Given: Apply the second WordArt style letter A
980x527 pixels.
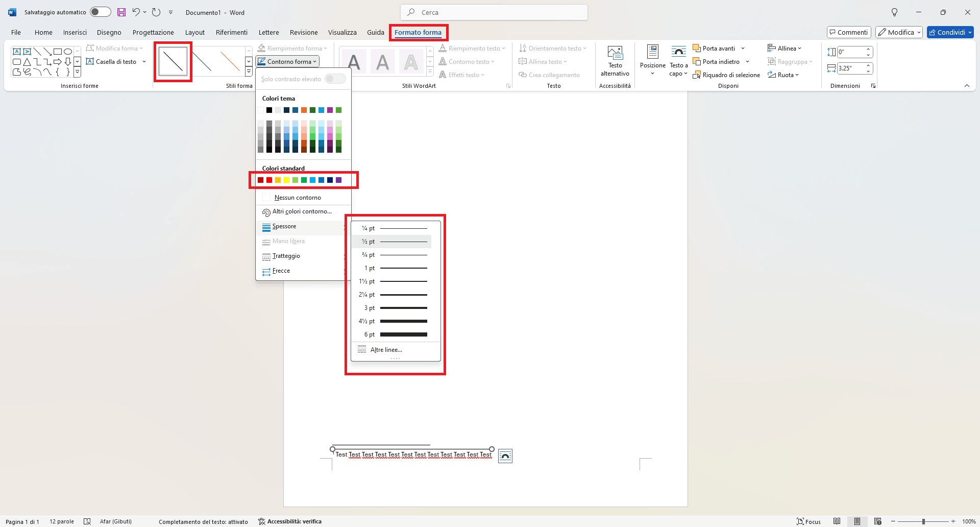Looking at the screenshot, I should 382,62.
